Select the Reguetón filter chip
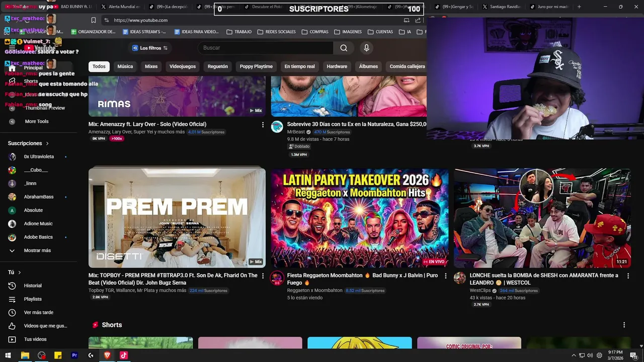This screenshot has height=362, width=644. [x=218, y=66]
